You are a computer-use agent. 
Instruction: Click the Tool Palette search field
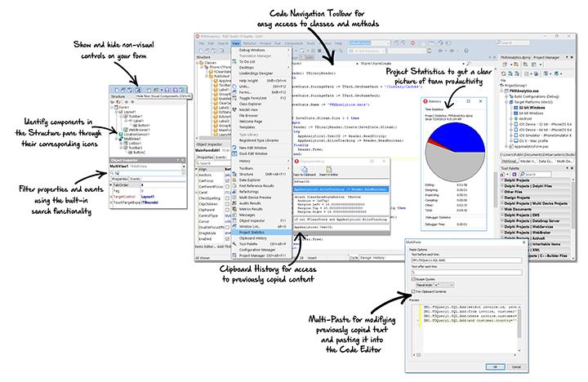(x=536, y=175)
